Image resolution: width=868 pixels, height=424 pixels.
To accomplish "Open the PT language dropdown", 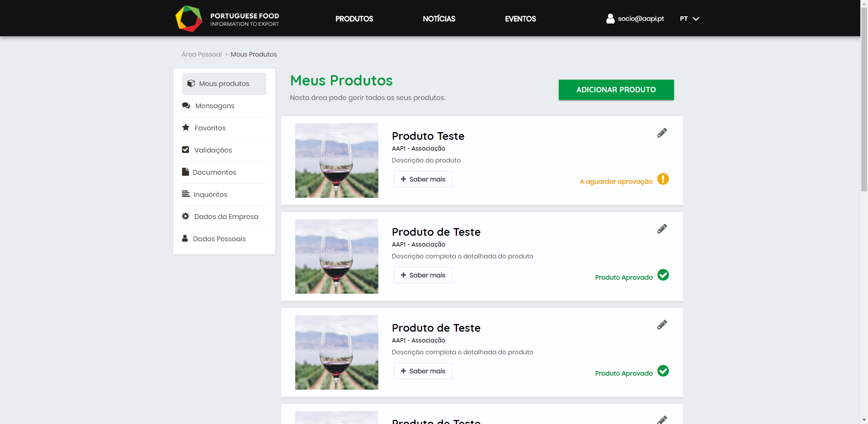I will (689, 19).
